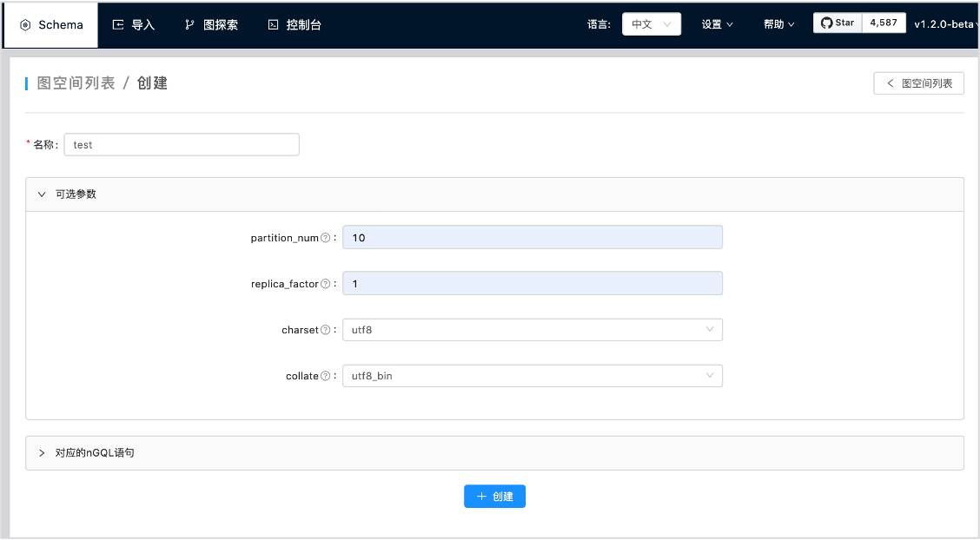Image resolution: width=980 pixels, height=540 pixels.
Task: Click the blue 创建 create button
Action: click(x=494, y=497)
